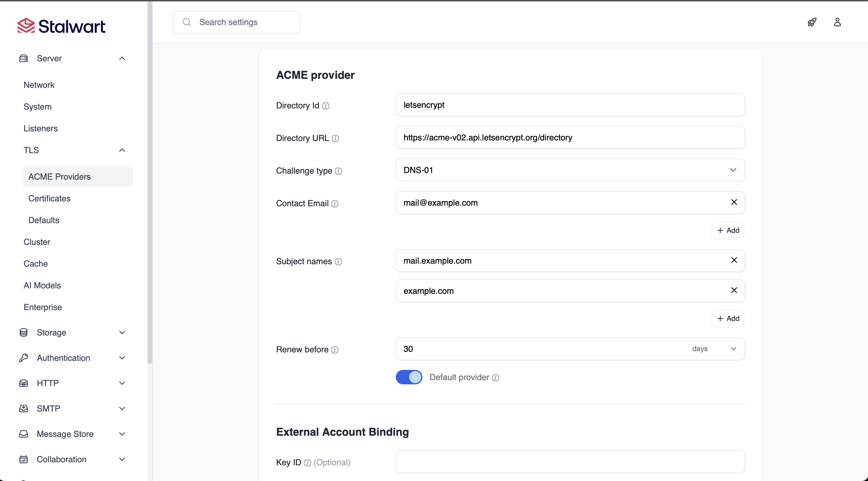Add another Subject names entry
This screenshot has width=868, height=481.
click(728, 319)
